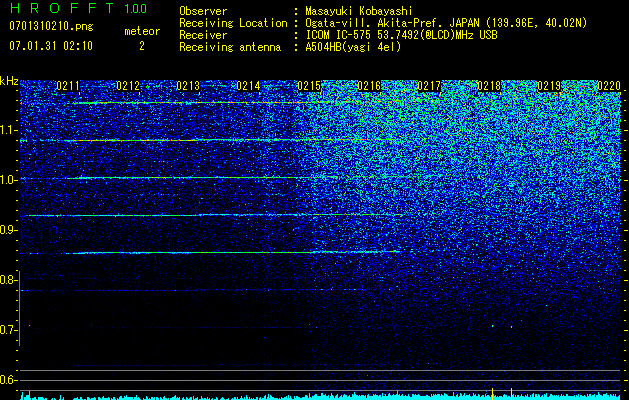Viewport: 629px width, 400px height.
Task: Click the observer name Masayuki Kobayashi
Action: click(x=359, y=11)
